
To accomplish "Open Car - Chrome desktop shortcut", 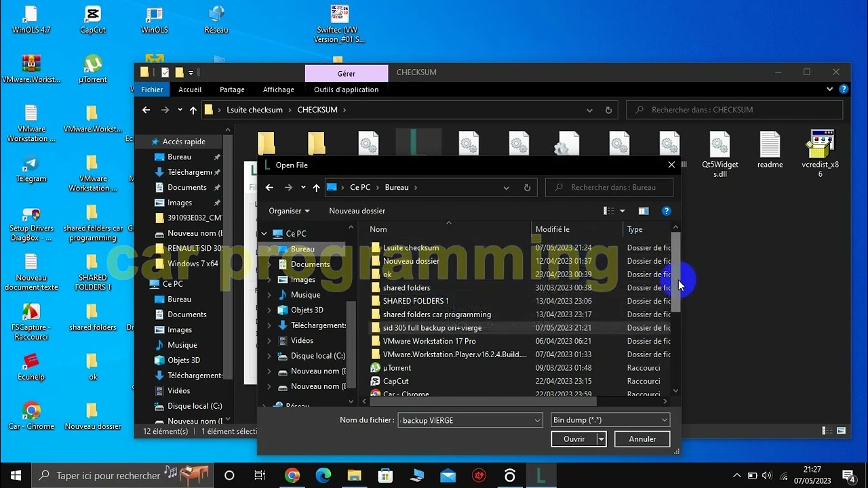I will pyautogui.click(x=31, y=416).
